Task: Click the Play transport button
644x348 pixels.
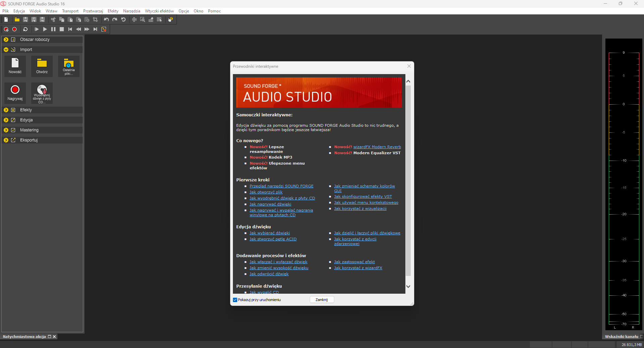Action: pyautogui.click(x=45, y=29)
